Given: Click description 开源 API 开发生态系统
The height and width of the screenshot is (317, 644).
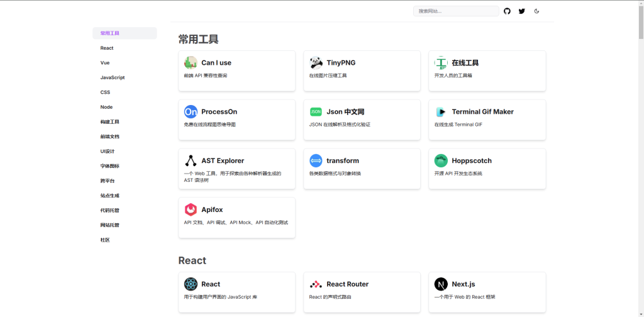Looking at the screenshot, I should tap(458, 174).
